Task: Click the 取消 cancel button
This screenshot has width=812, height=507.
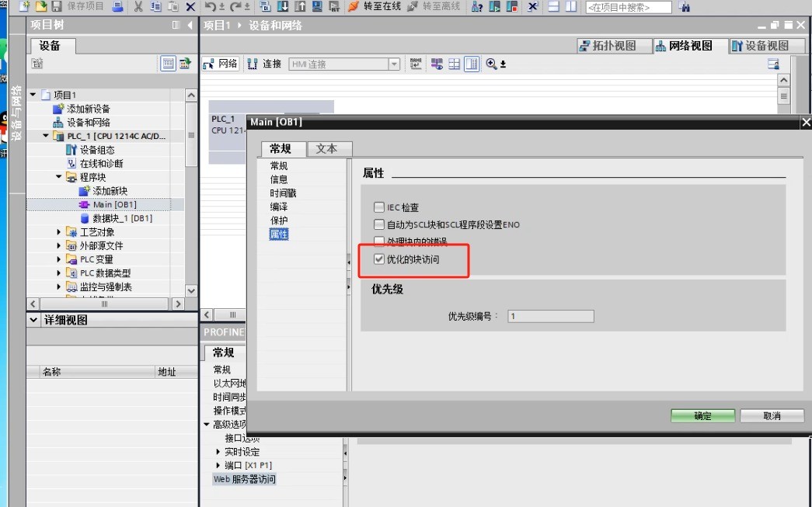Action: [x=772, y=416]
